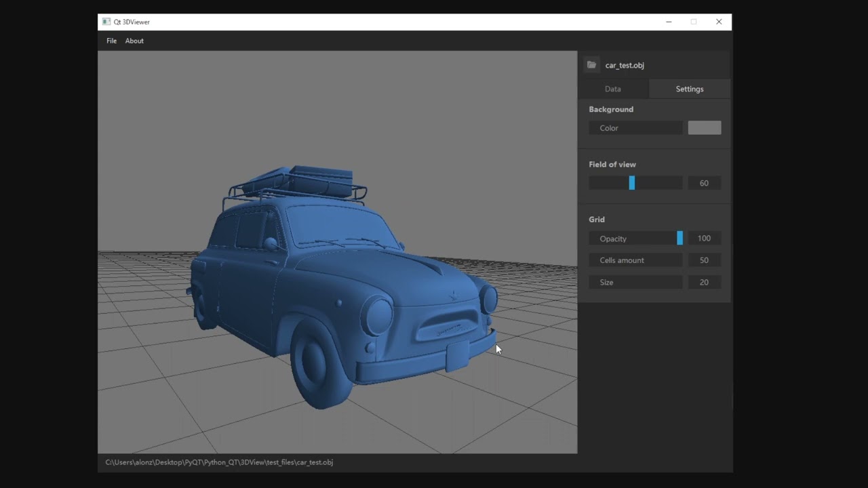
Task: Select the Settings tab
Action: 690,89
